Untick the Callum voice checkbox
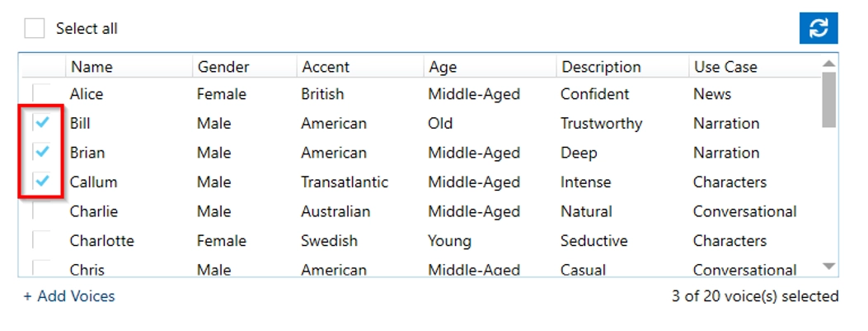The height and width of the screenshot is (331, 868). [x=41, y=181]
